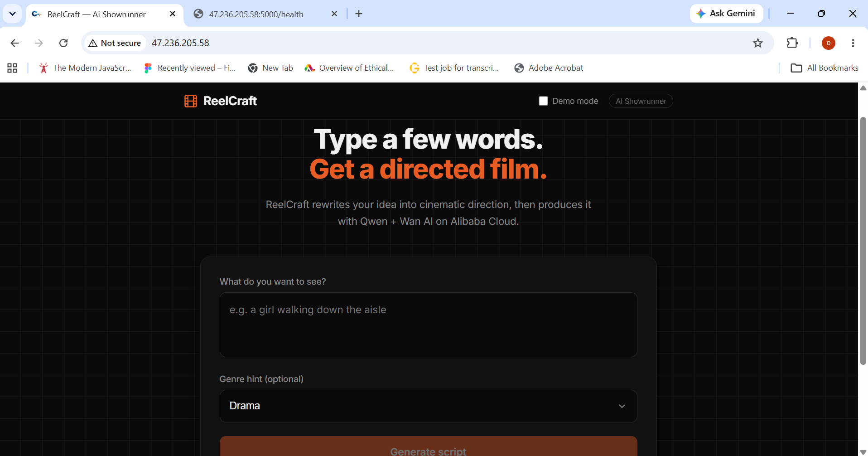Expand the Genre hint Drama dropdown
The width and height of the screenshot is (868, 456).
[x=428, y=406]
